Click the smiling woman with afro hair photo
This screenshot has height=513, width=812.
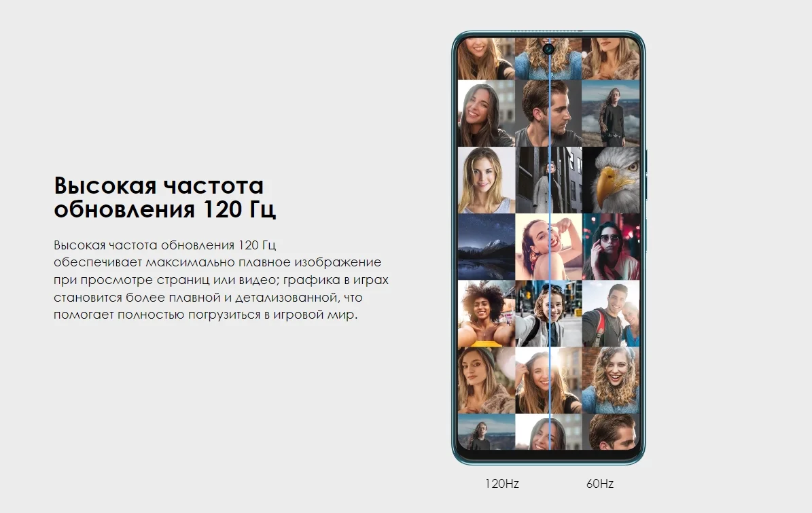click(x=486, y=313)
